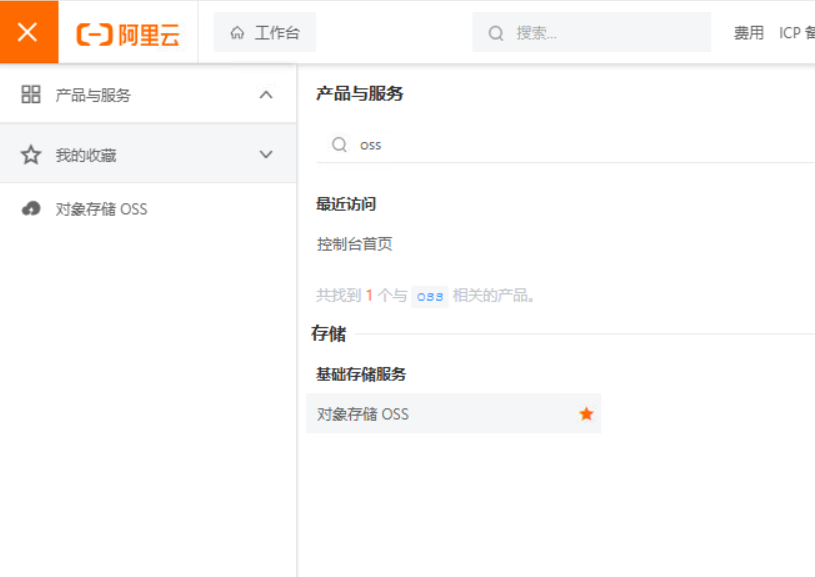Click the star outline icon beside 我的收藏

pyautogui.click(x=31, y=154)
